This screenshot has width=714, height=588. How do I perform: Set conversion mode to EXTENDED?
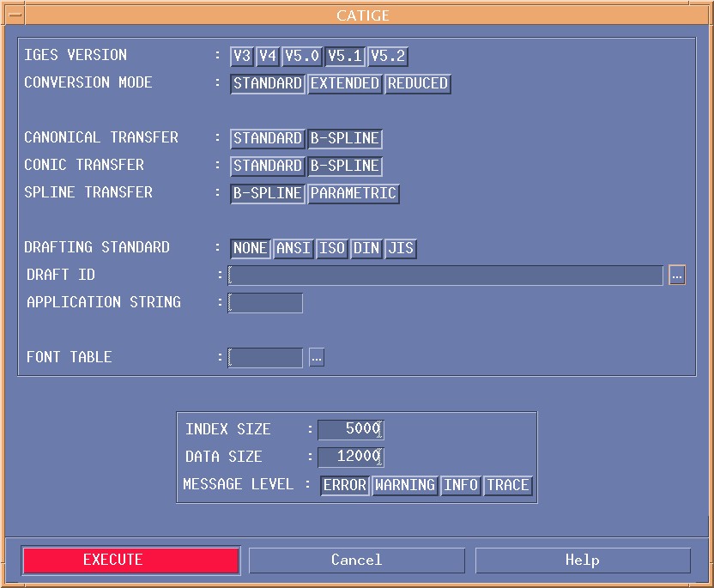click(345, 83)
